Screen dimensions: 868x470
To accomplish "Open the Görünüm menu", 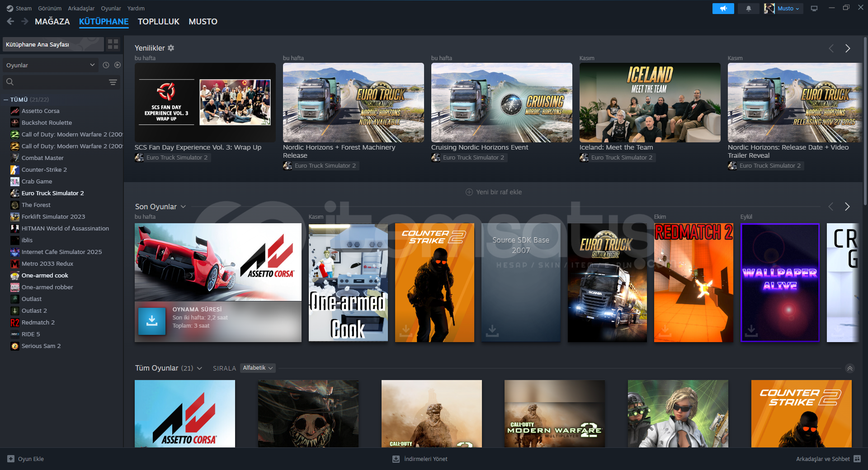I will pos(50,8).
